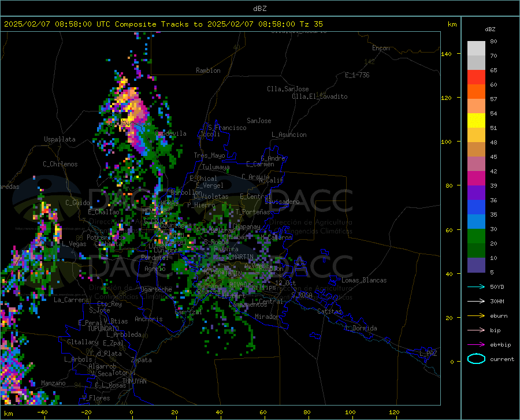Click the 'TUPUNGATO' map label
This screenshot has height=420, width=520.
(103, 329)
